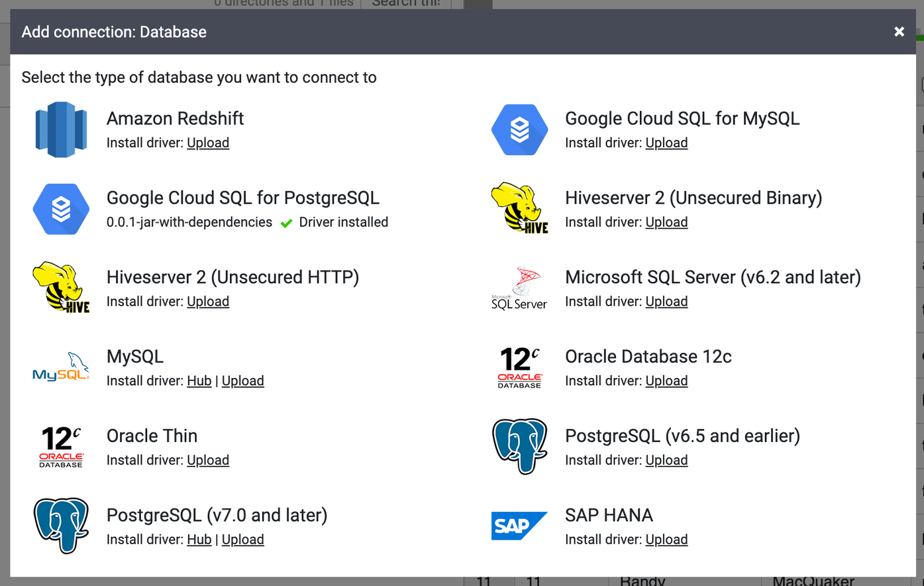Click Upload link for Microsoft SQL Server driver
Image resolution: width=924 pixels, height=586 pixels.
click(x=666, y=302)
